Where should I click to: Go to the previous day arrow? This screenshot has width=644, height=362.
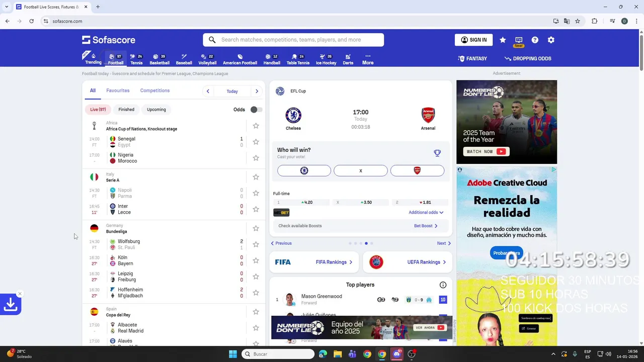pos(208,91)
